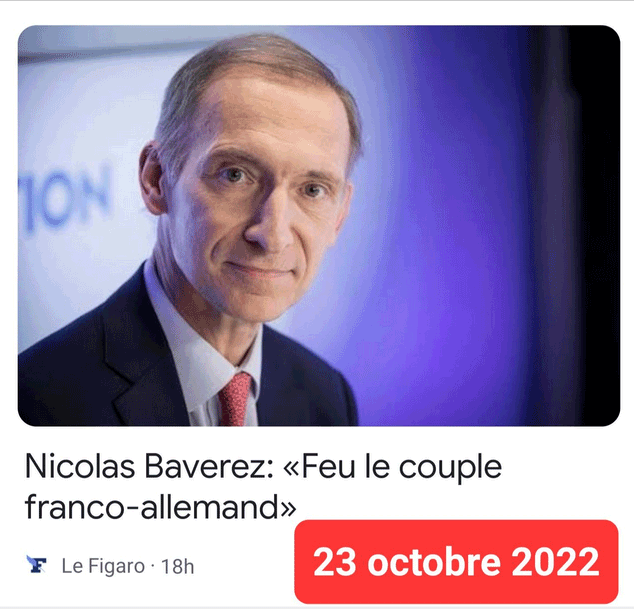Click the '18h' timestamp
Screen dimensions: 634x611
click(x=178, y=566)
